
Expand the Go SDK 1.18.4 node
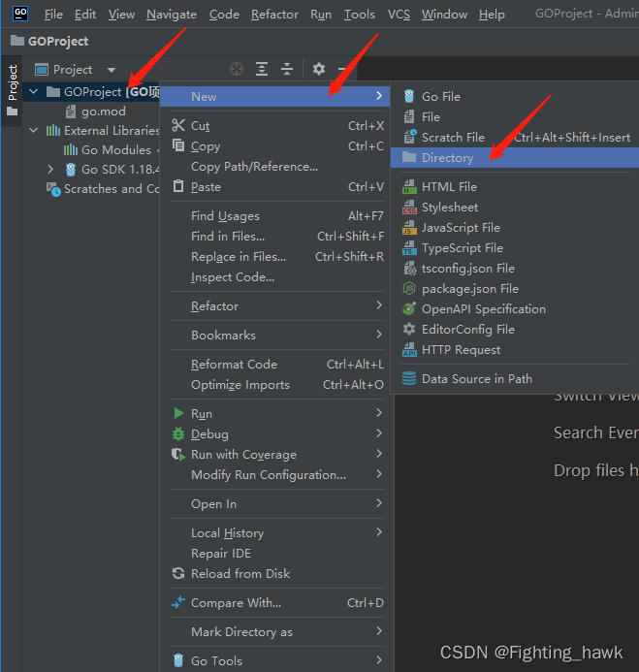coord(50,170)
